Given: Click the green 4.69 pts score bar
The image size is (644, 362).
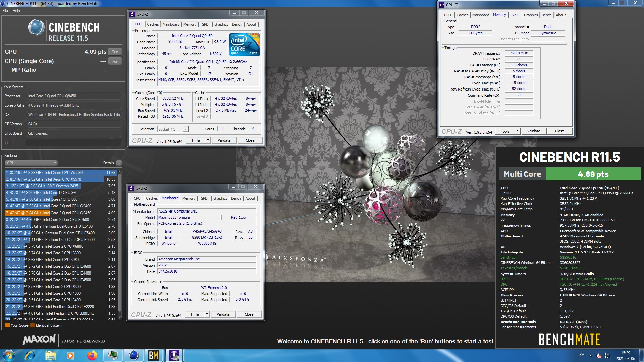Looking at the screenshot, I should point(593,174).
